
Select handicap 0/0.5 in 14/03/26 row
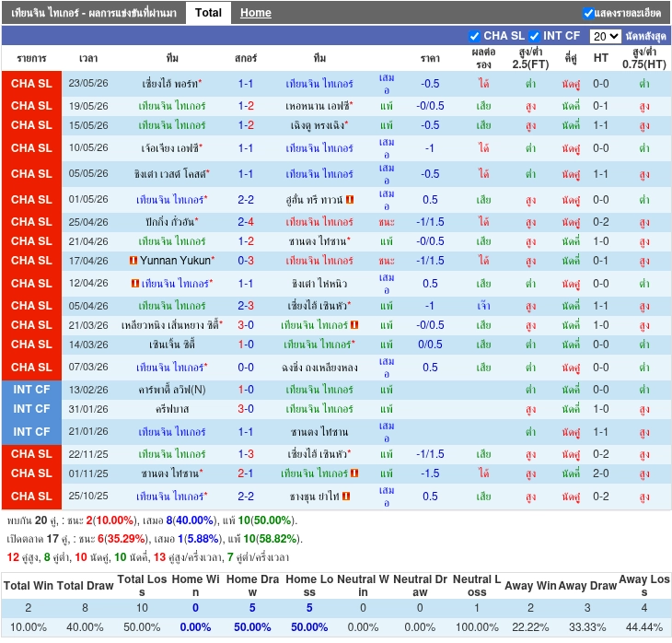[430, 344]
